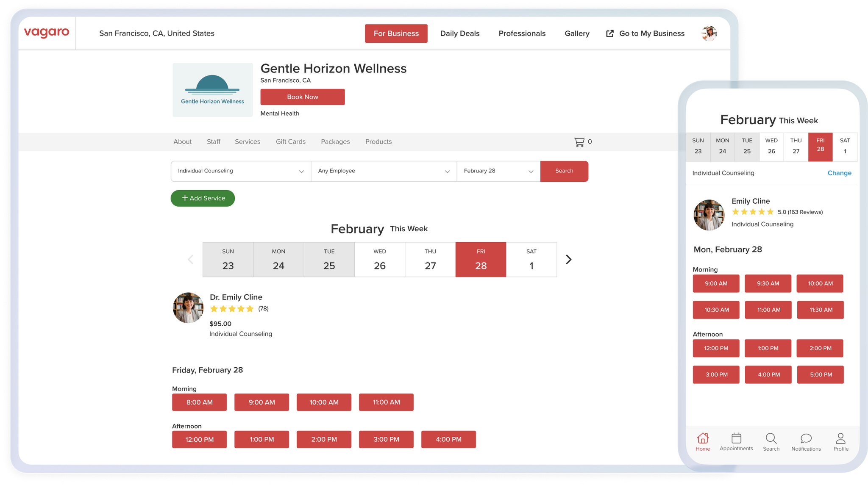Tap the 3:00 PM slot on mobile
The image size is (868, 485).
pyautogui.click(x=716, y=375)
